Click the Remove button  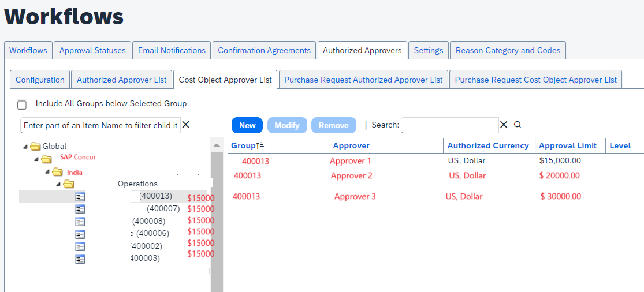point(333,125)
